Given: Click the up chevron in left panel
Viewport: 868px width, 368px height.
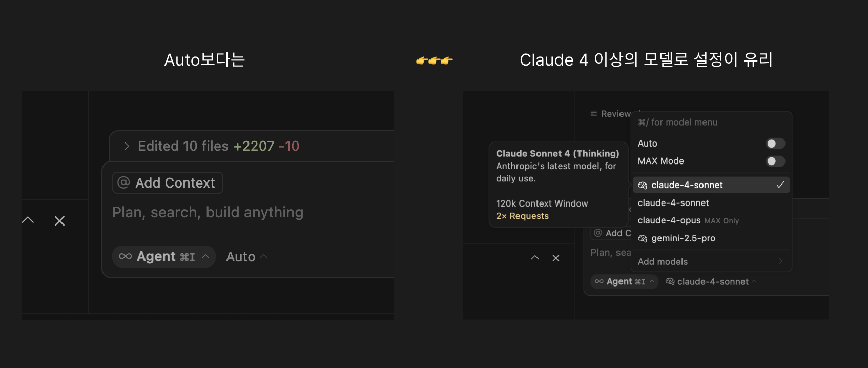Looking at the screenshot, I should pos(28,220).
